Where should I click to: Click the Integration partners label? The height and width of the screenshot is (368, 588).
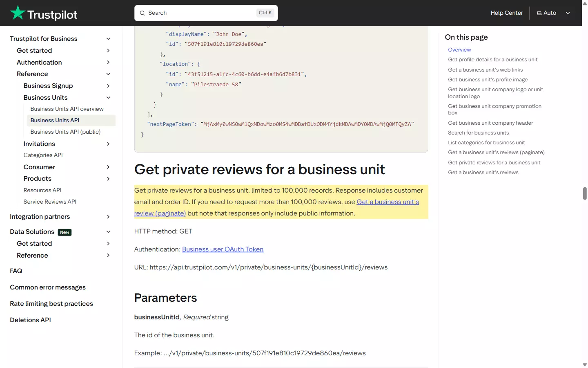40,217
